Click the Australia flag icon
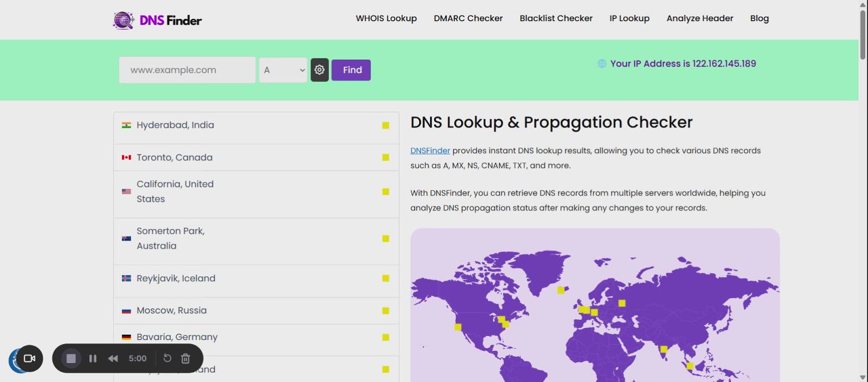This screenshot has height=382, width=868. (126, 238)
